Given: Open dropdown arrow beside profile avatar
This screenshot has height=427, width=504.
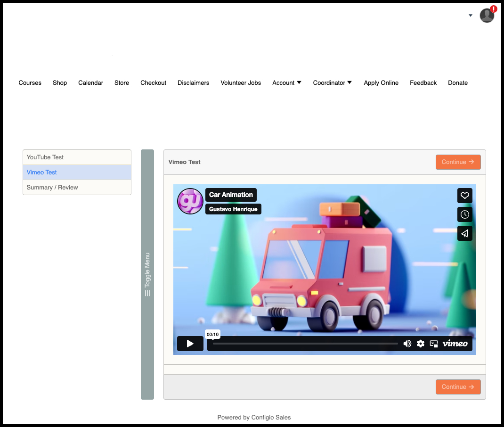Looking at the screenshot, I should (x=470, y=16).
